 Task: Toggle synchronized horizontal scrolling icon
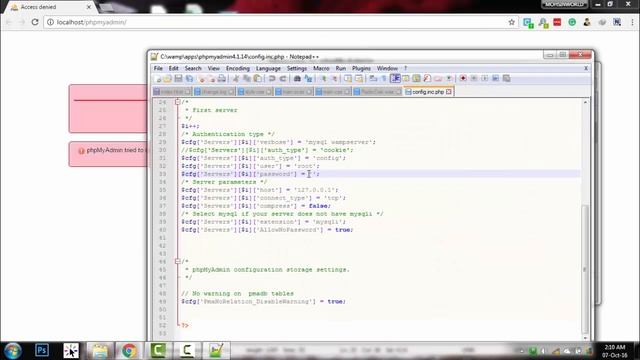point(359,78)
